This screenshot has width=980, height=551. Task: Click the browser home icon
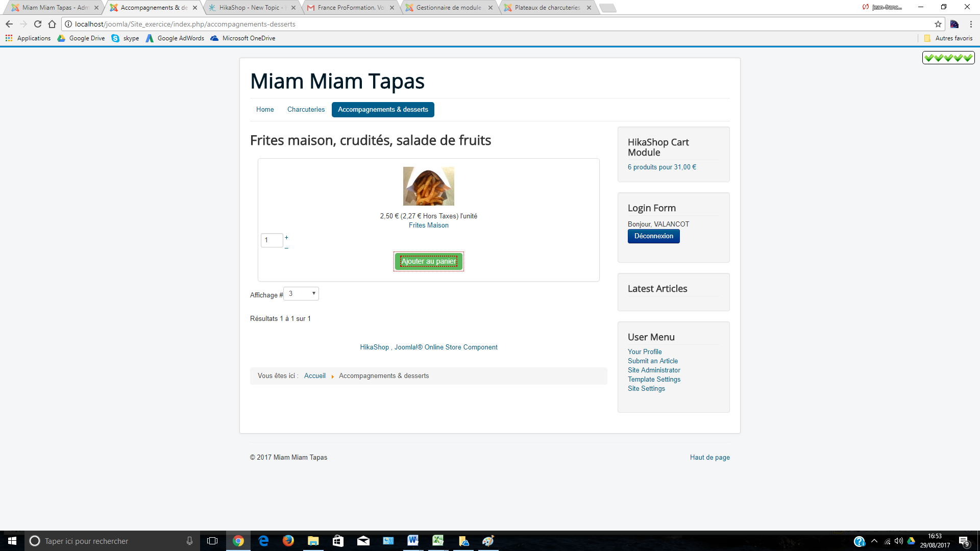[52, 24]
